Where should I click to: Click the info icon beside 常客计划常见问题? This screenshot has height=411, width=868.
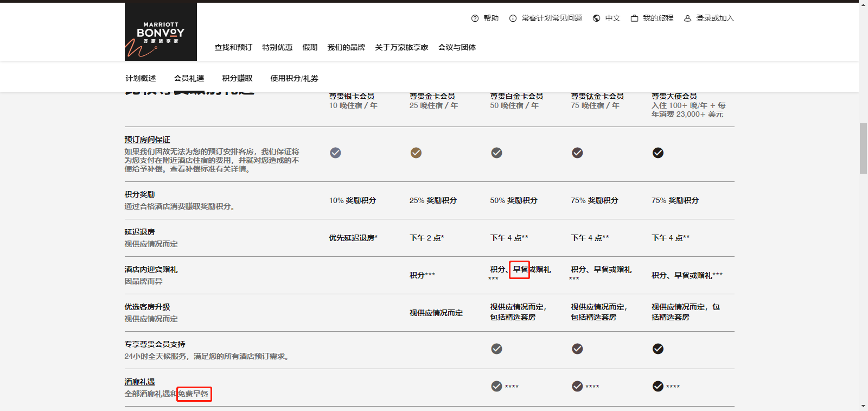point(513,18)
